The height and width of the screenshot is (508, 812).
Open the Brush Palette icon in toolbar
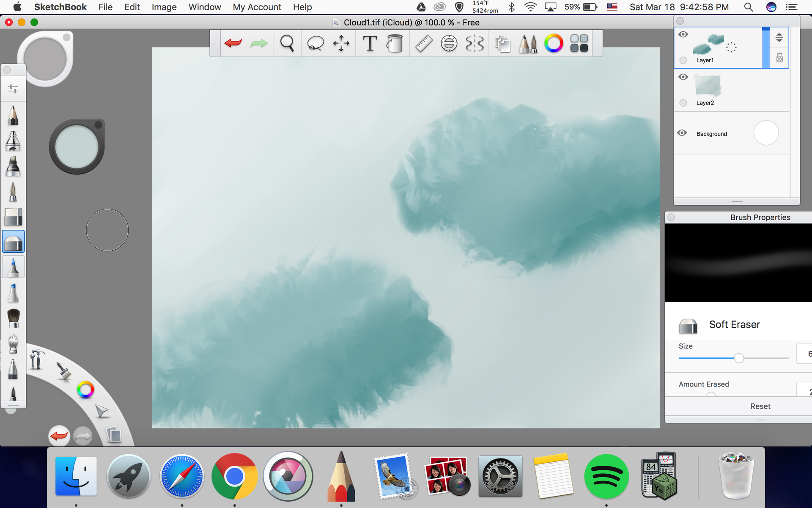click(x=528, y=43)
